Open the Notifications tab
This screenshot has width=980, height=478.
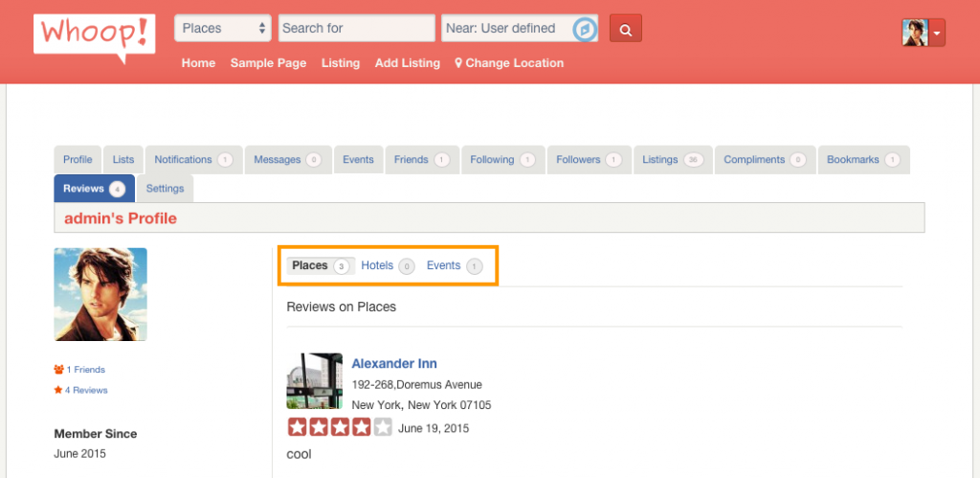[x=193, y=160]
